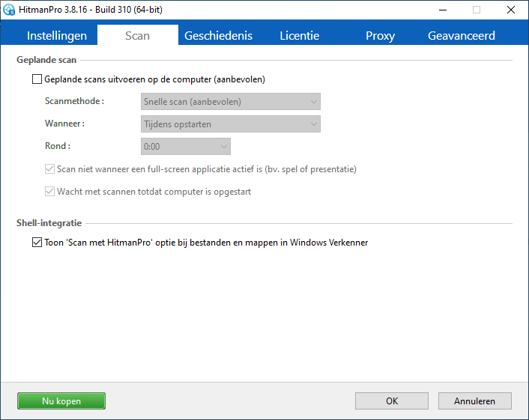Image resolution: width=529 pixels, height=420 pixels.
Task: Uncheck the 'Toon Scan met HitmanPro optie' checkbox
Action: click(x=37, y=243)
